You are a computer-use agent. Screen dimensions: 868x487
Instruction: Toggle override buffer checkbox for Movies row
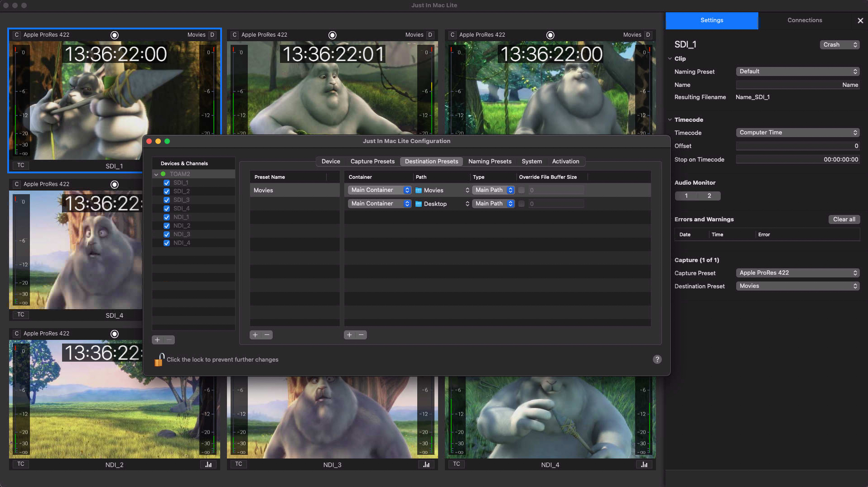(x=521, y=191)
